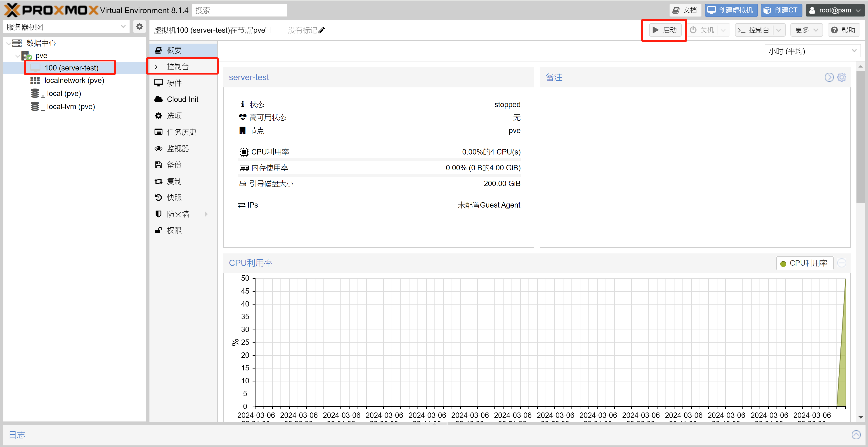The width and height of the screenshot is (868, 447).
Task: Click the tree settings gear icon
Action: coord(140,27)
